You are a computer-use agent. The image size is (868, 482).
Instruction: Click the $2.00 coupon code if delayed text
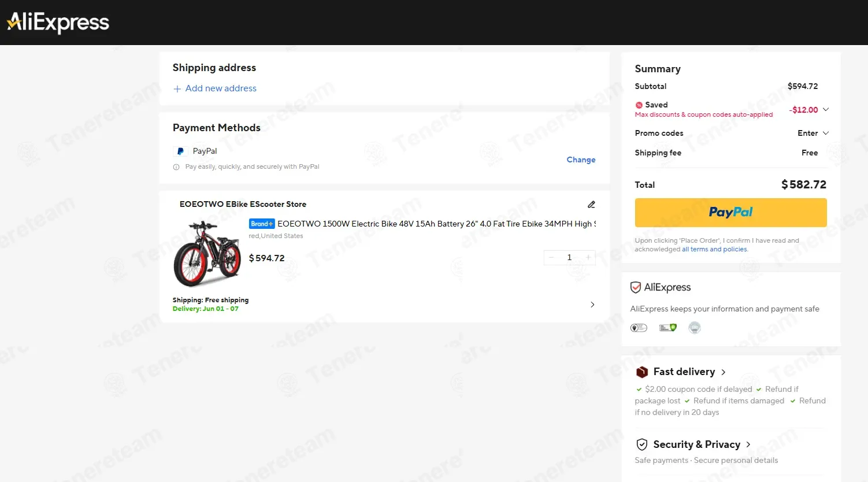pos(698,390)
